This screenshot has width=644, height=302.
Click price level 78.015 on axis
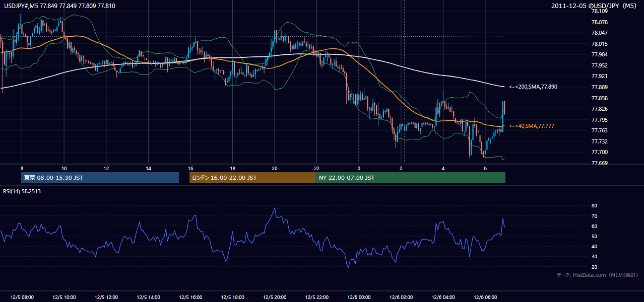(600, 44)
